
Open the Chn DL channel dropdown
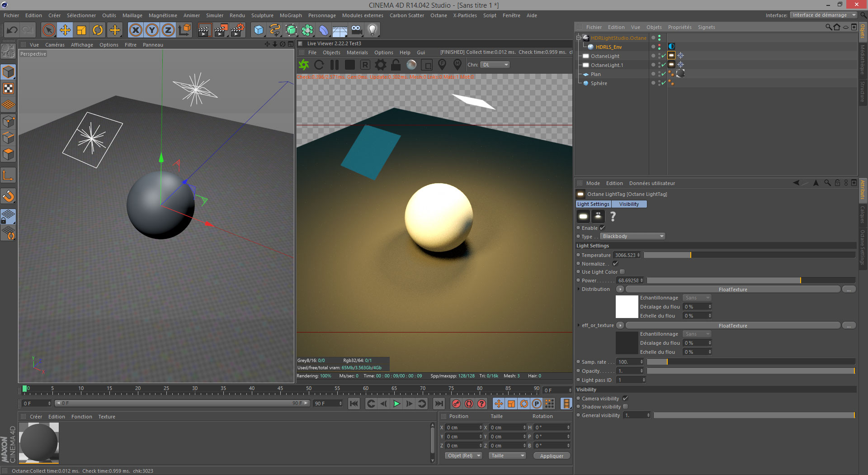tap(495, 65)
